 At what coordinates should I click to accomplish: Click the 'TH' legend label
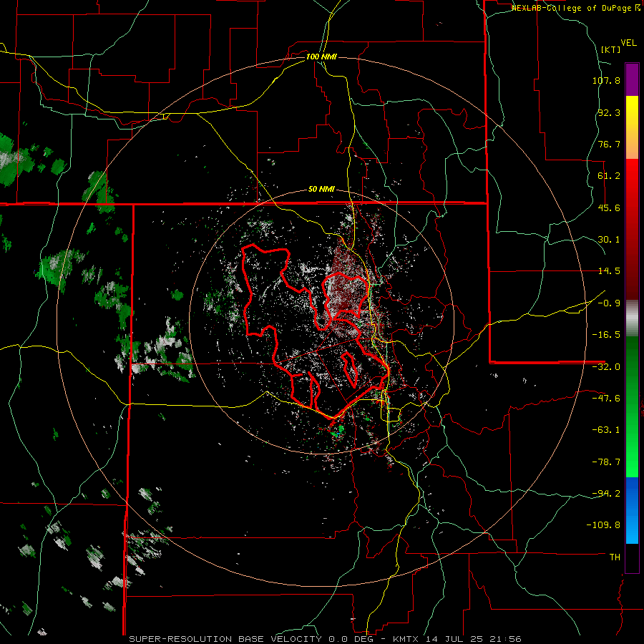coord(615,557)
